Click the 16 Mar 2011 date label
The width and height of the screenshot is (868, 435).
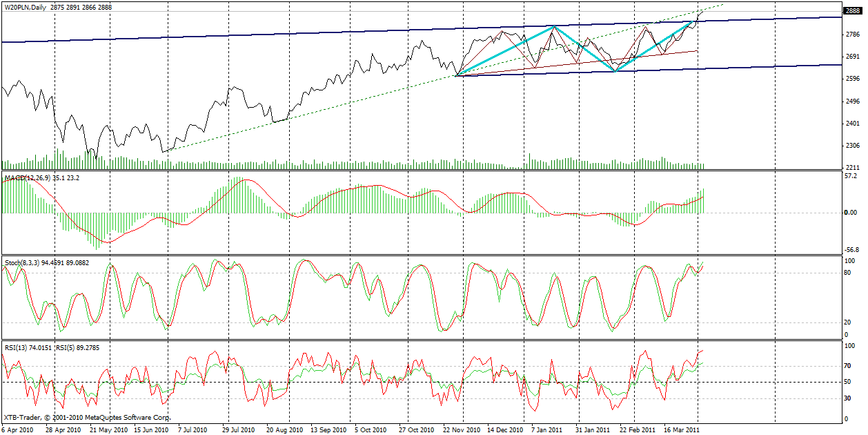[682, 429]
